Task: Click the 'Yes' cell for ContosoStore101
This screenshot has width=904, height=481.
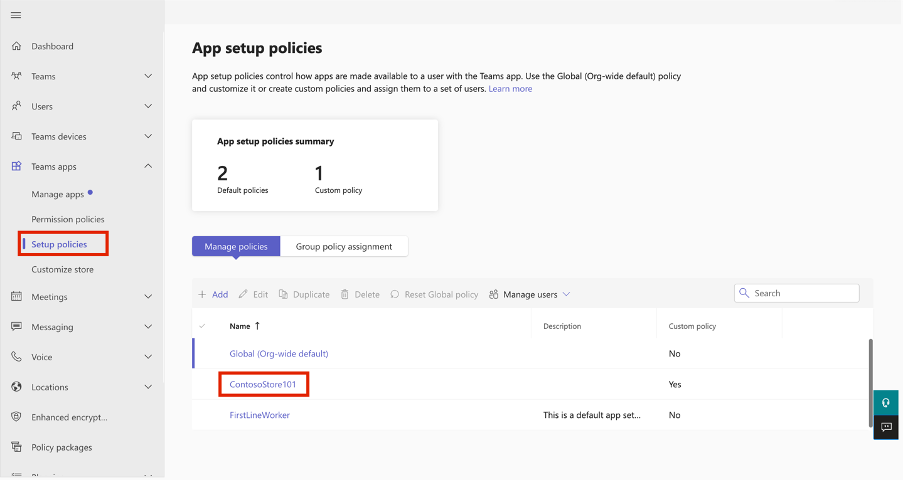Action: pyautogui.click(x=675, y=384)
